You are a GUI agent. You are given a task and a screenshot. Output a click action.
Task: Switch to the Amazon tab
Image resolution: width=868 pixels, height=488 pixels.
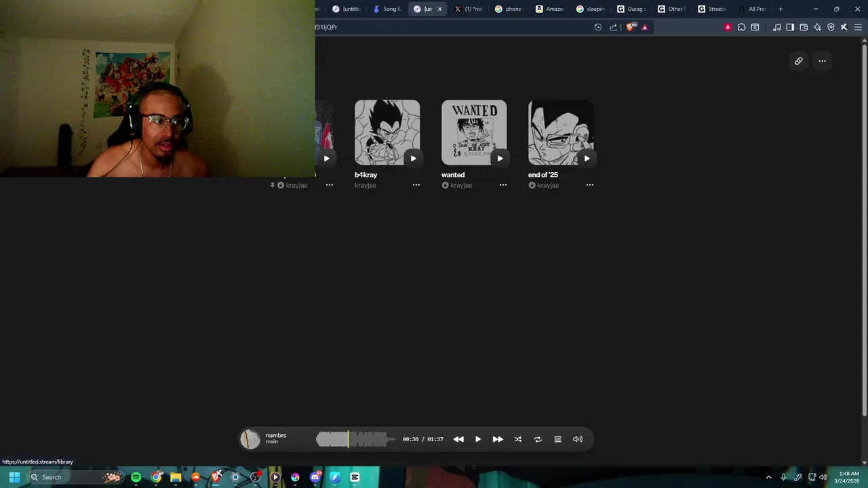pos(550,9)
